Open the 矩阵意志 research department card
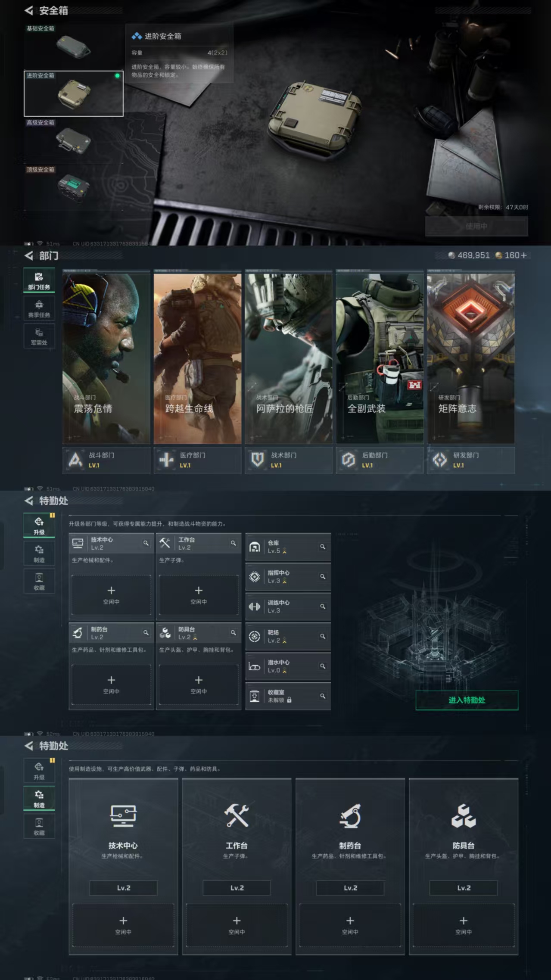The image size is (551, 980). (470, 358)
